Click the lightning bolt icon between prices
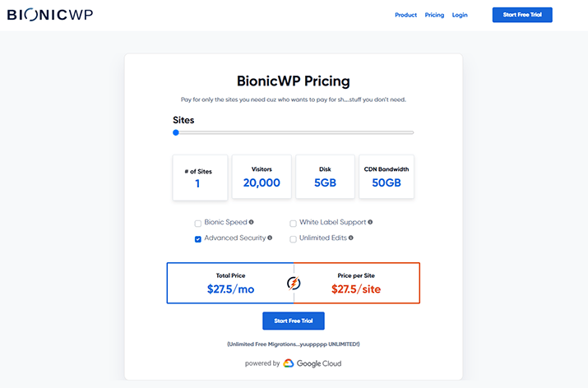 [294, 283]
